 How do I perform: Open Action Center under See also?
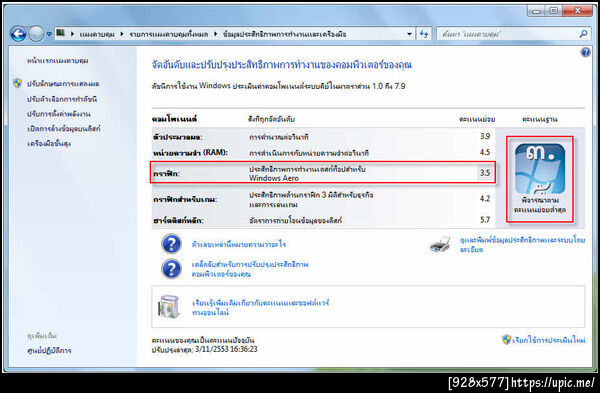click(x=49, y=350)
